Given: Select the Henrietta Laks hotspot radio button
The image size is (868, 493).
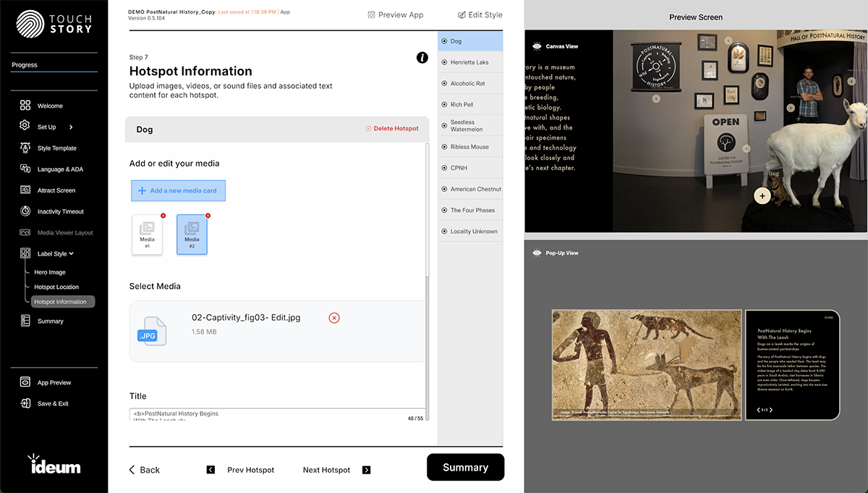Looking at the screenshot, I should [445, 62].
